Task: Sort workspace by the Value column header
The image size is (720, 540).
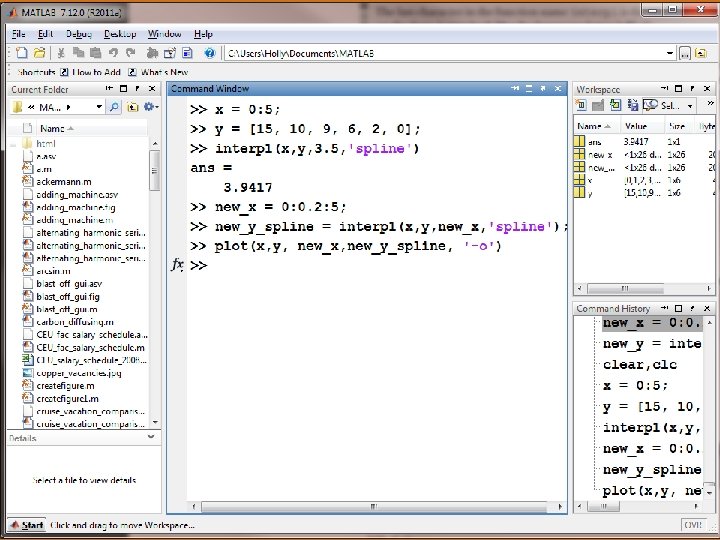Action: tap(636, 127)
